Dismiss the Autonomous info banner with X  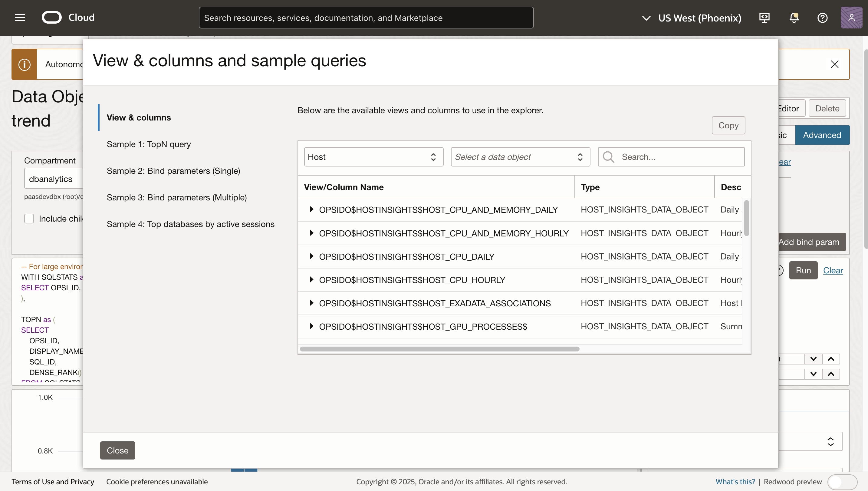pyautogui.click(x=834, y=64)
